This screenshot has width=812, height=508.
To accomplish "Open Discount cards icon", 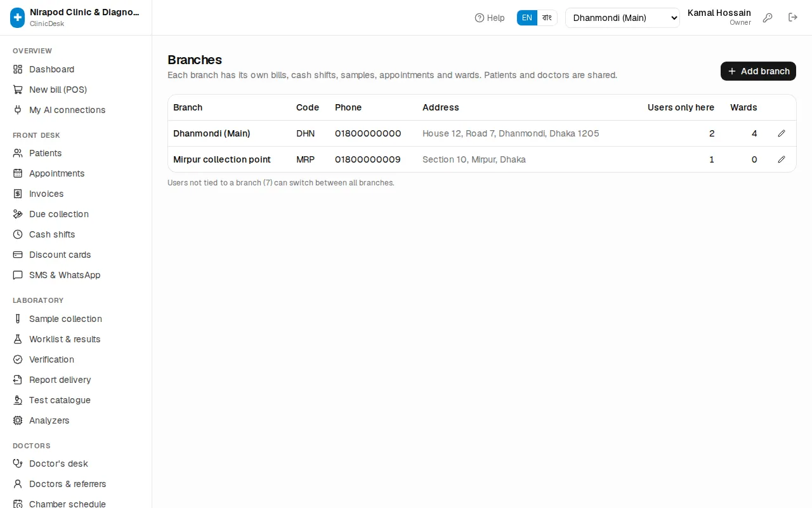I will [18, 255].
